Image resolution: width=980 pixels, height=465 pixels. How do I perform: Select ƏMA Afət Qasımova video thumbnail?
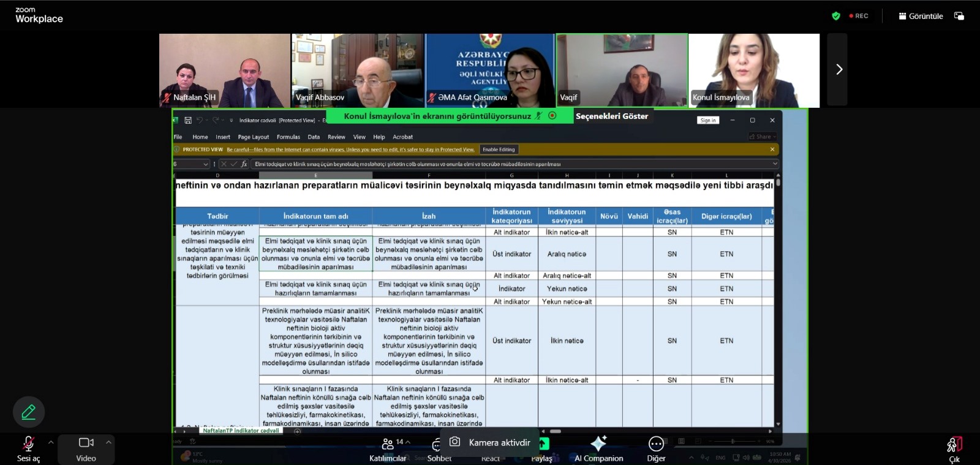[490, 70]
